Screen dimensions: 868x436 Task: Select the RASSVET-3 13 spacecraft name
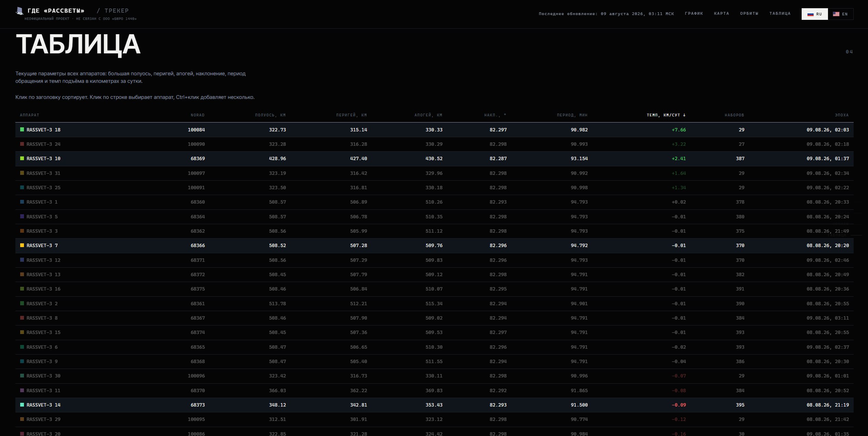(x=43, y=274)
